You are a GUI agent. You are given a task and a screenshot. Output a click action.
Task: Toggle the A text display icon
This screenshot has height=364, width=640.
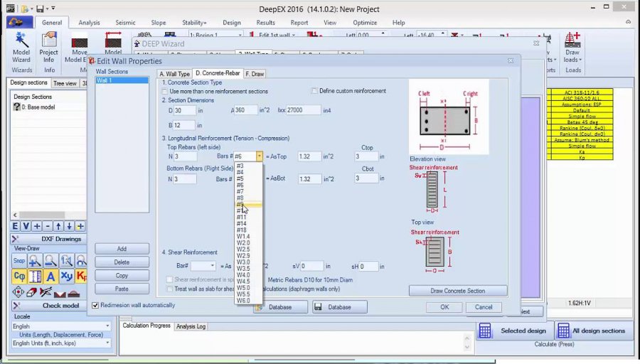50,277
